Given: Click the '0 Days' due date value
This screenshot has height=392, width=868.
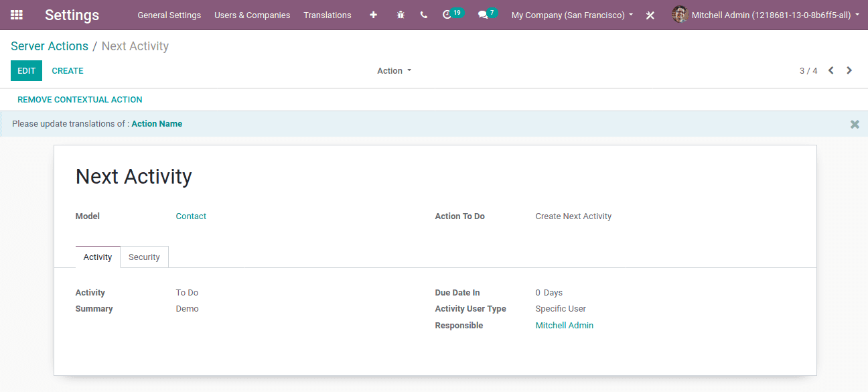Looking at the screenshot, I should [x=549, y=293].
